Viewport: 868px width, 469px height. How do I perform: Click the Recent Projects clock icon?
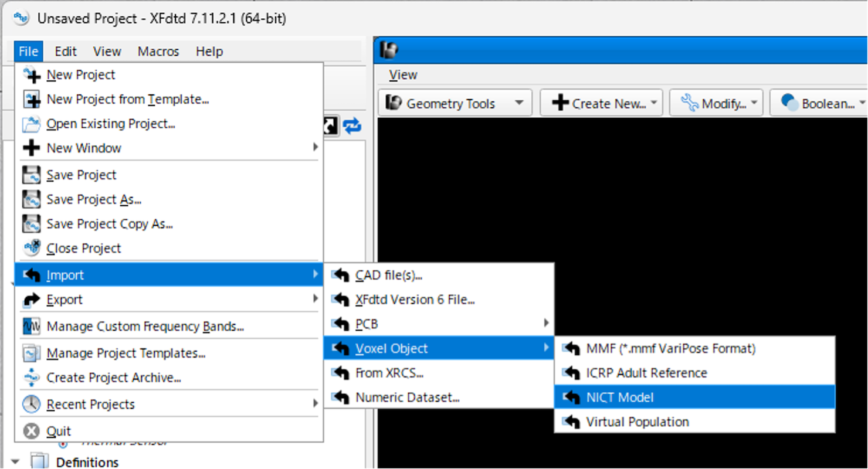tap(31, 405)
